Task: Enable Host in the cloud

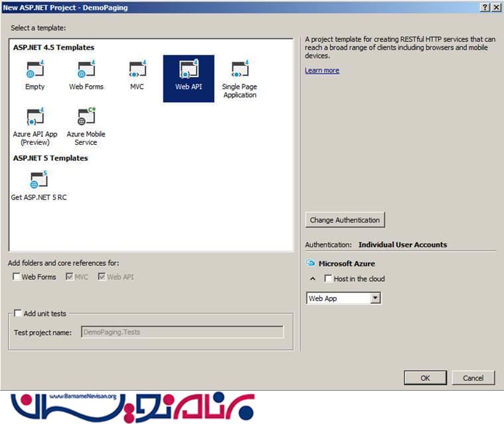Action: click(x=328, y=278)
